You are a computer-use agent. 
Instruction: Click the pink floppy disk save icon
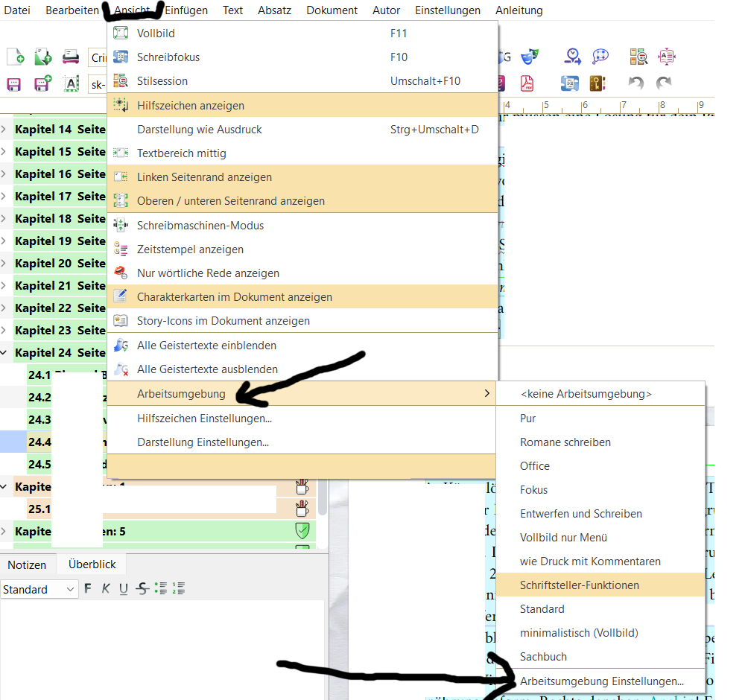[x=14, y=83]
